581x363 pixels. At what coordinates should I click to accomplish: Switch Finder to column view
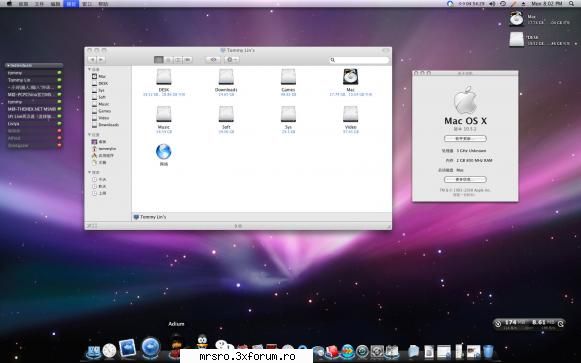(178, 60)
